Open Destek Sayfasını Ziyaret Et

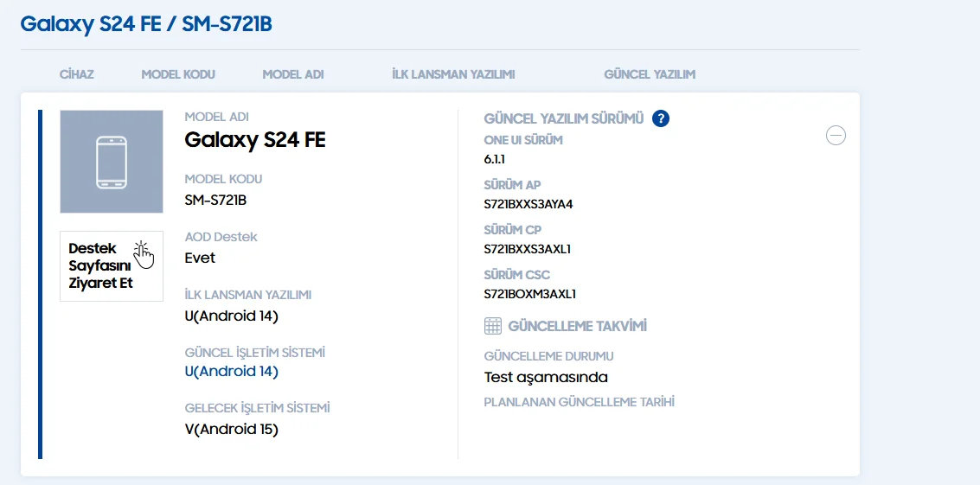[101, 266]
